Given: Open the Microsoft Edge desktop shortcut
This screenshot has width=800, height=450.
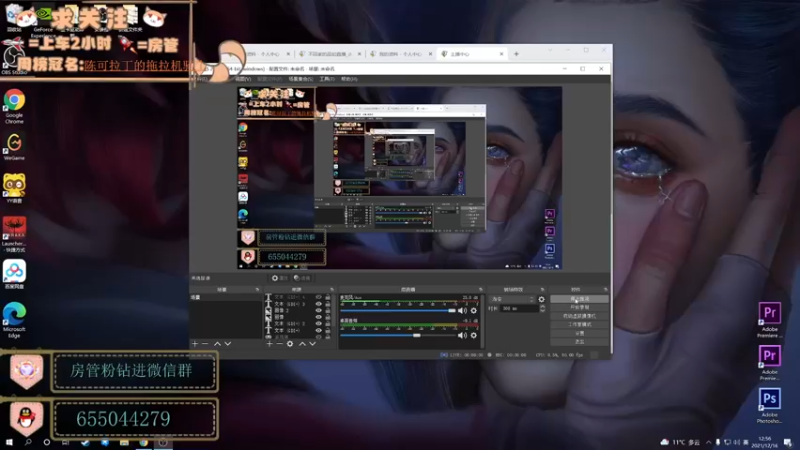Looking at the screenshot, I should [14, 320].
